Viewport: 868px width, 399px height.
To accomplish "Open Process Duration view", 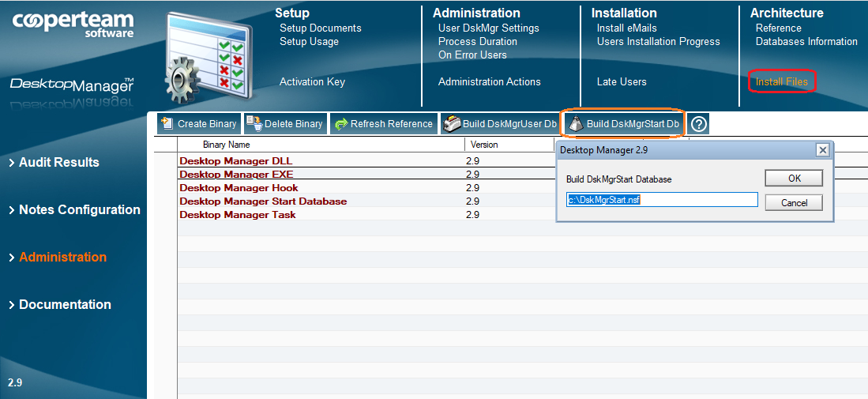I will (x=477, y=42).
